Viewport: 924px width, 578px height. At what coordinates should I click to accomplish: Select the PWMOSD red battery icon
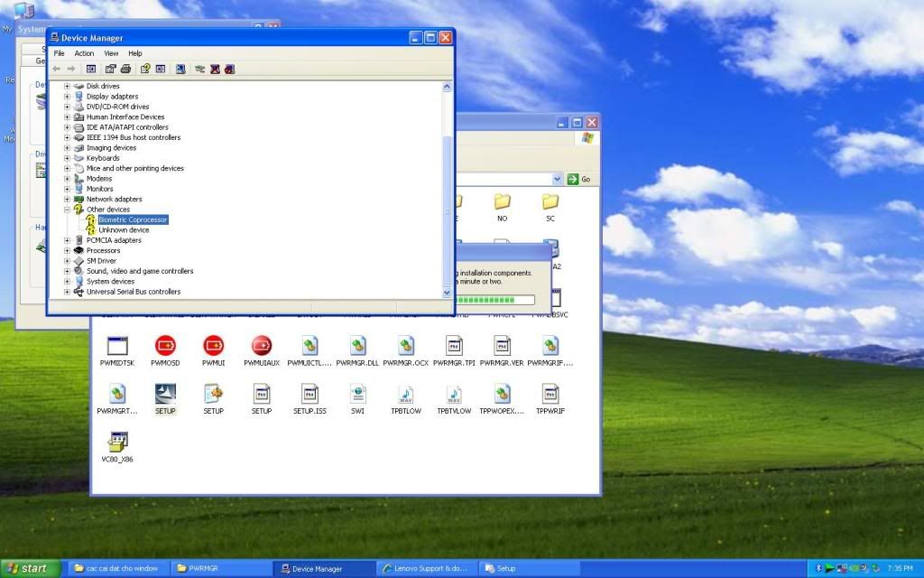click(165, 345)
